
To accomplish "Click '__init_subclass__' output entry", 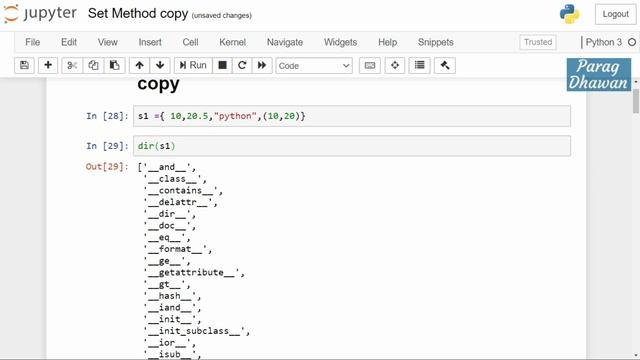I will coord(194,331).
